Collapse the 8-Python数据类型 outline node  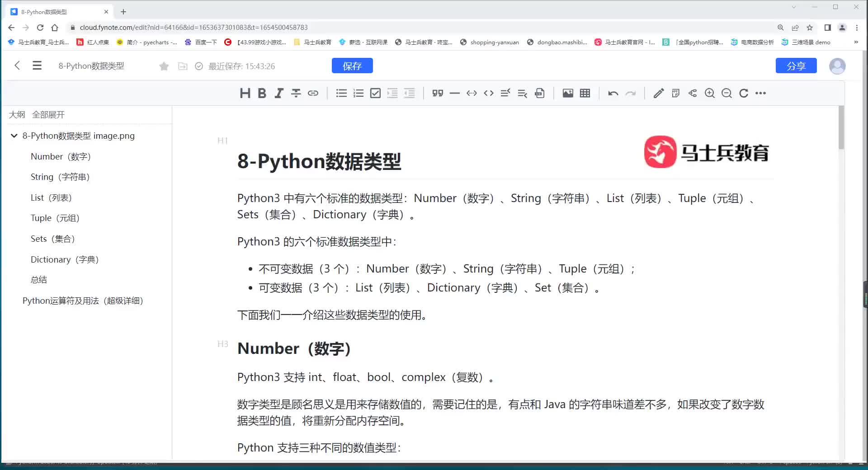point(14,136)
